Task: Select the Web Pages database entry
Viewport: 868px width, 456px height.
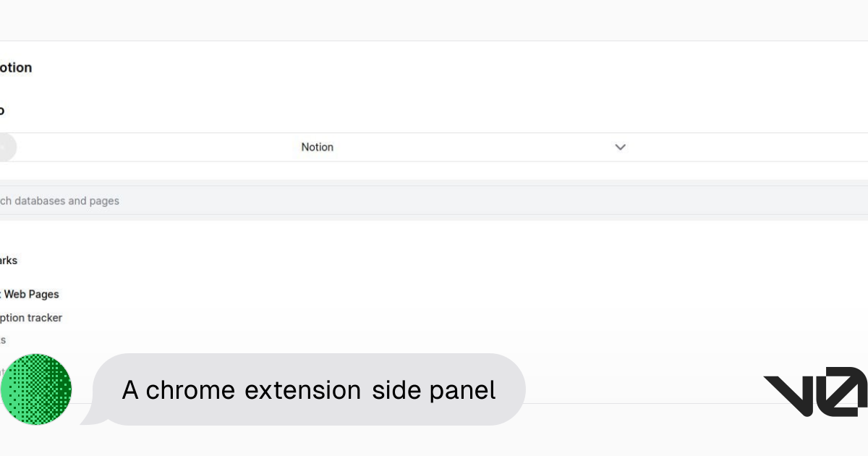Action: [x=30, y=294]
